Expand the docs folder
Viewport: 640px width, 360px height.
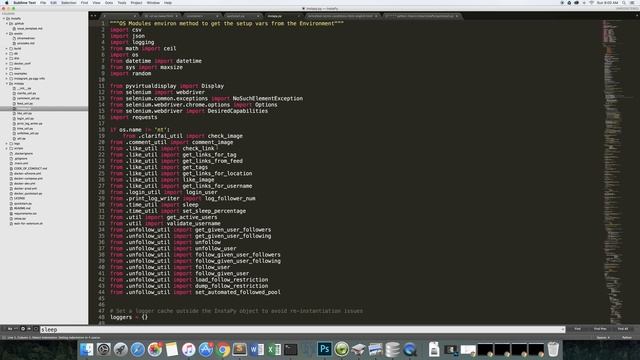(x=7, y=68)
